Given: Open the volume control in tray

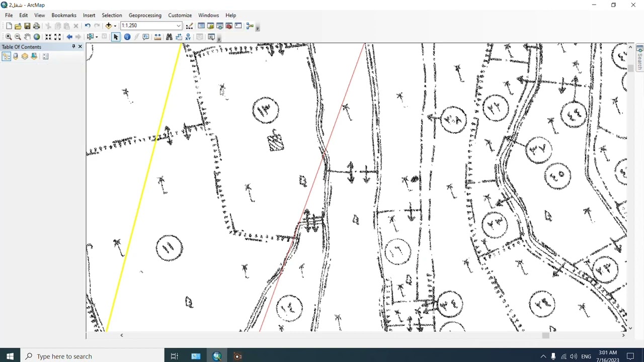Looking at the screenshot, I should [x=573, y=356].
